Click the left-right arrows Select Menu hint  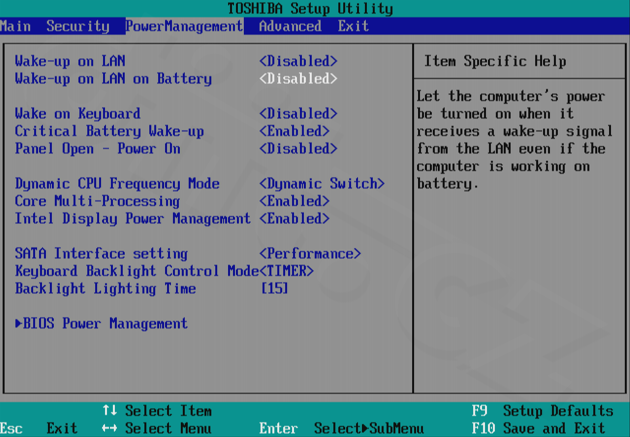tap(157, 428)
